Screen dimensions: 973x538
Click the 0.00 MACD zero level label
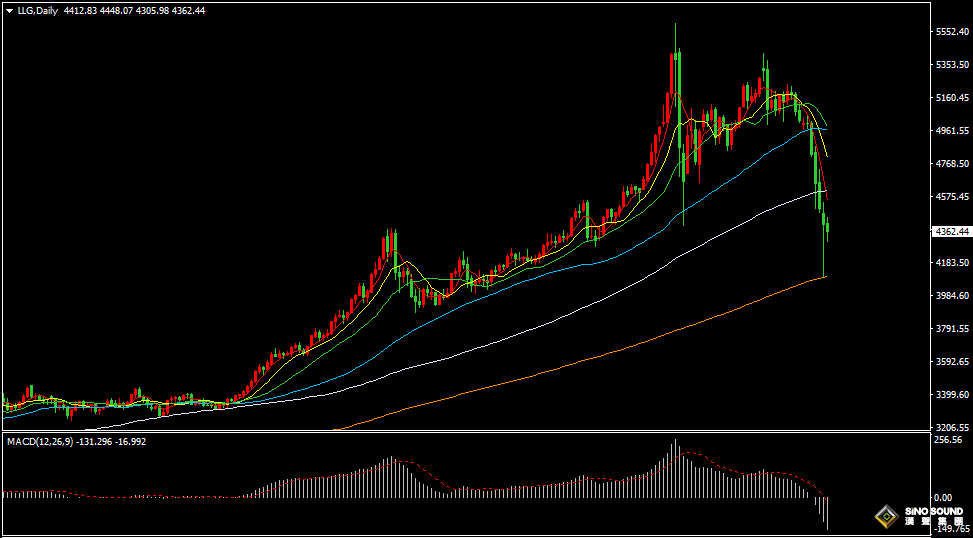tap(942, 497)
